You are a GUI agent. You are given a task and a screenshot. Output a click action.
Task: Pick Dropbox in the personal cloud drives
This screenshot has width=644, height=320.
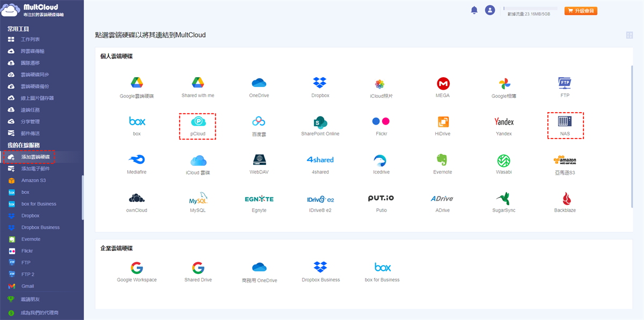[x=320, y=83]
